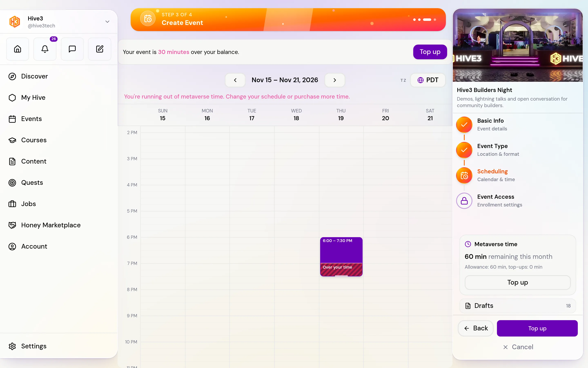Viewport: 588px width, 368px height.
Task: Click the Event Type checkmark icon
Action: click(x=464, y=150)
